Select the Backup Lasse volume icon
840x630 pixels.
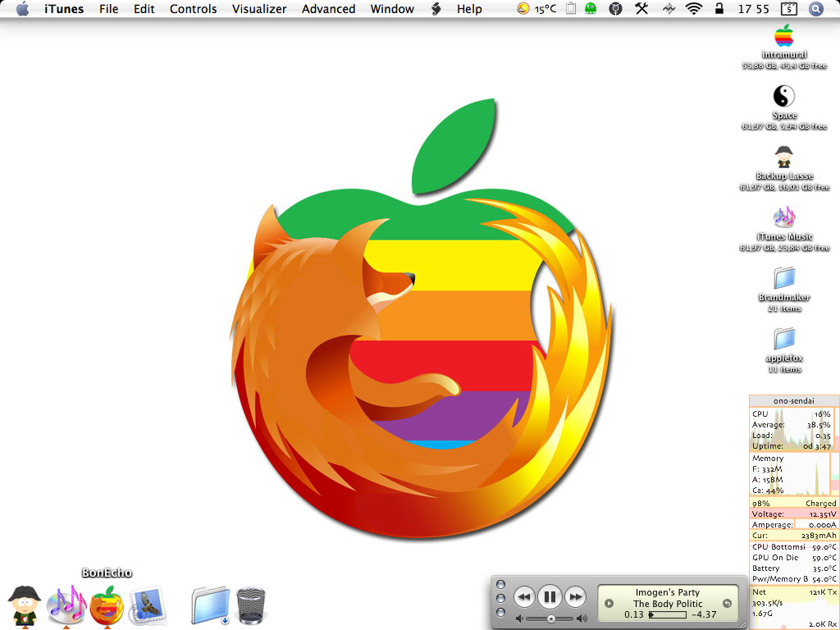click(x=783, y=157)
